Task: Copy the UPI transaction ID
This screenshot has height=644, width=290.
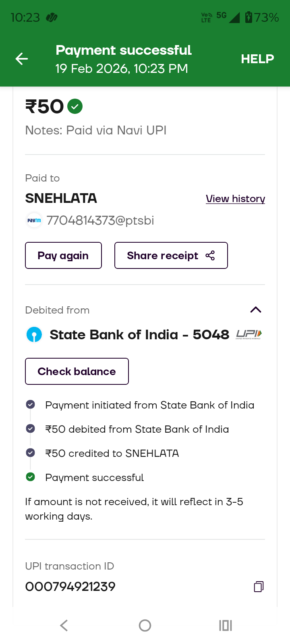Action: tap(259, 586)
